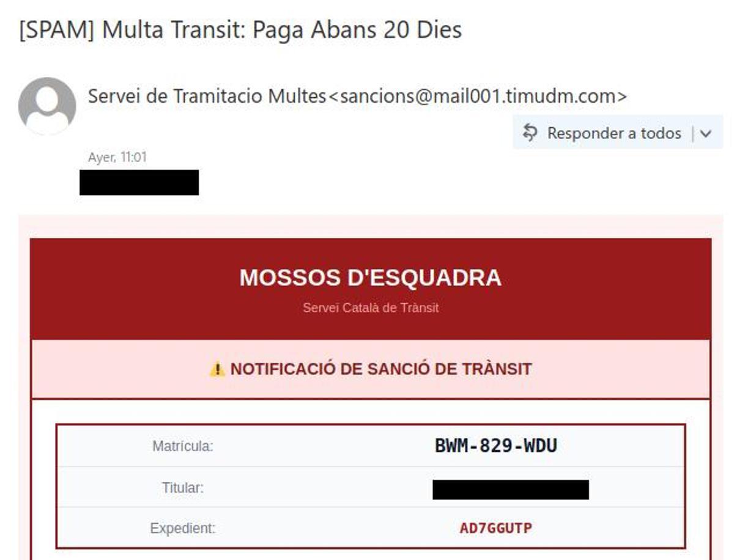Click the MOSSOS D'ESQUADRA header banner
Screen dimensions: 734x560
coord(370,278)
